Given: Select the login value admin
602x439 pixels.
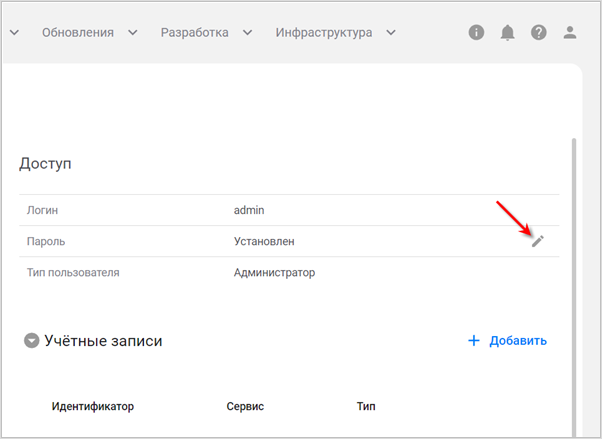Looking at the screenshot, I should (x=249, y=210).
